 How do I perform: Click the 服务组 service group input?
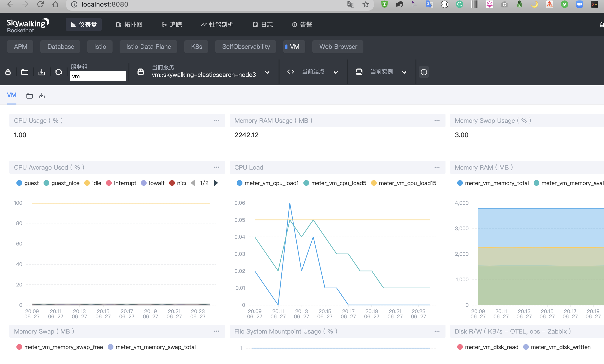pos(98,76)
